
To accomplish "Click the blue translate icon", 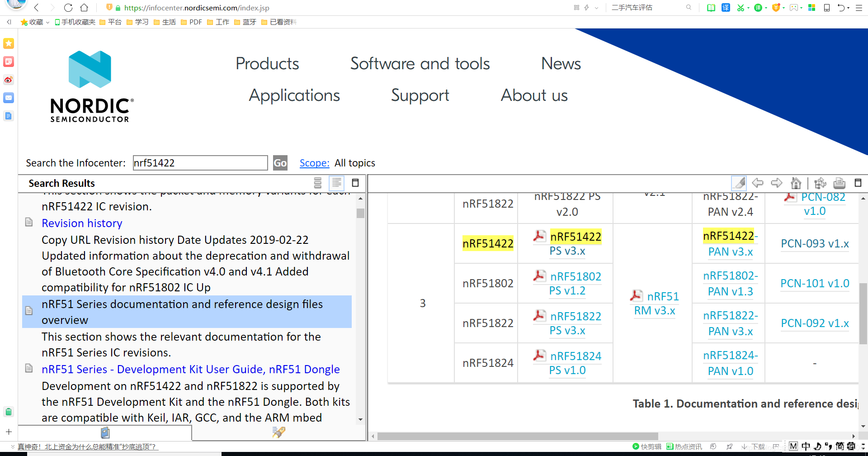I will point(726,8).
